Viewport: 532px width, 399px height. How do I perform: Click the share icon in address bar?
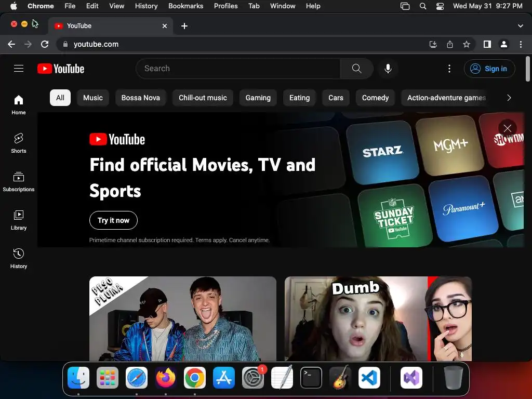450,44
